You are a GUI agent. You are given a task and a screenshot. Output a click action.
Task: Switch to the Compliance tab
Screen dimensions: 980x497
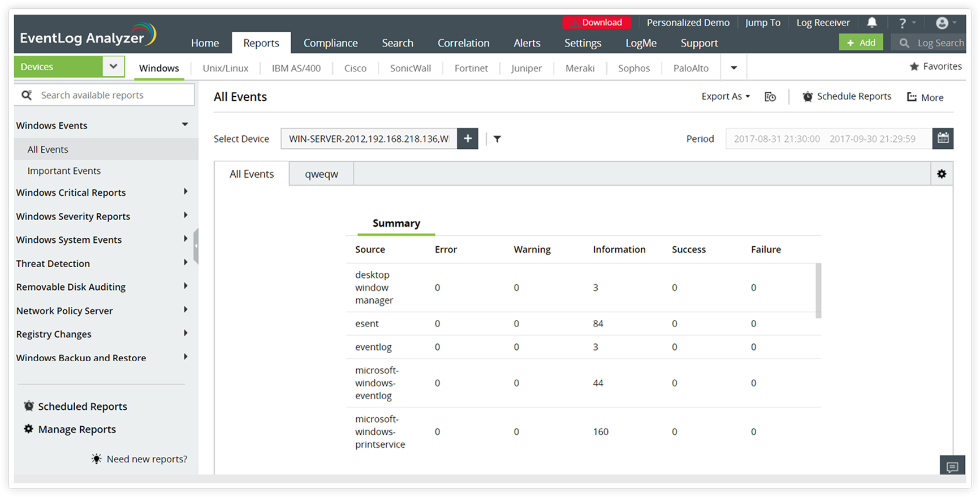[x=331, y=43]
